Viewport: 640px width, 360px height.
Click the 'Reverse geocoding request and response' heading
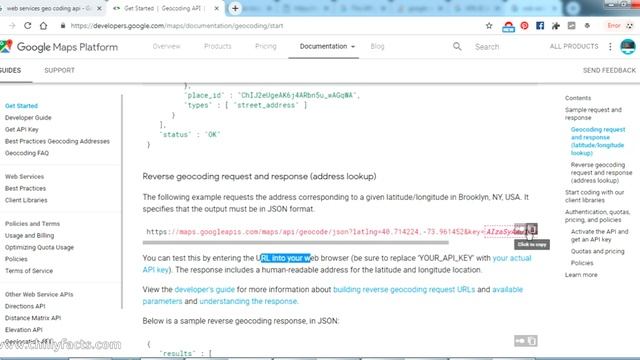pos(259,176)
